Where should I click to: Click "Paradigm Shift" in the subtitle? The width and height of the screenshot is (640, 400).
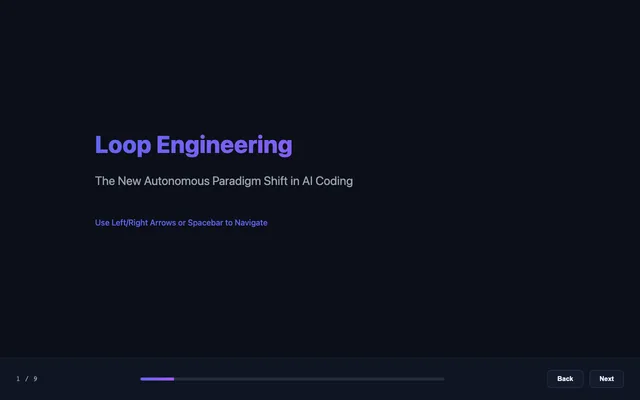tap(250, 181)
